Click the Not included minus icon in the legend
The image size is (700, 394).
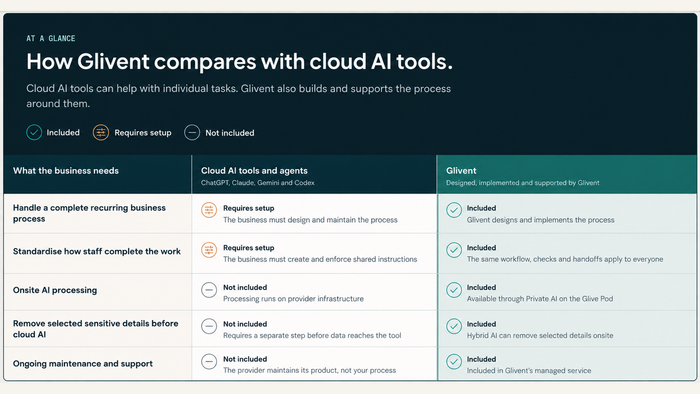[192, 133]
